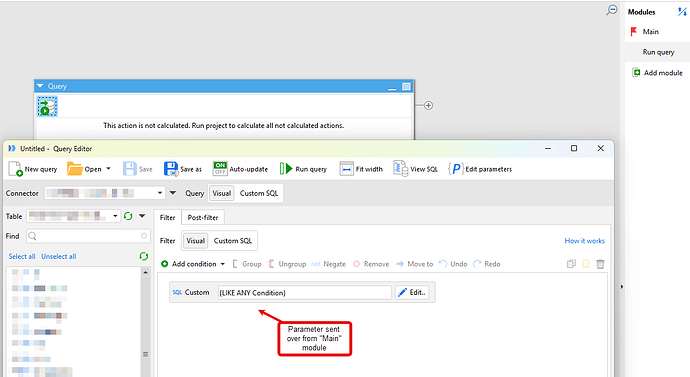The height and width of the screenshot is (377, 690).
Task: Open the Run query module
Action: [658, 52]
